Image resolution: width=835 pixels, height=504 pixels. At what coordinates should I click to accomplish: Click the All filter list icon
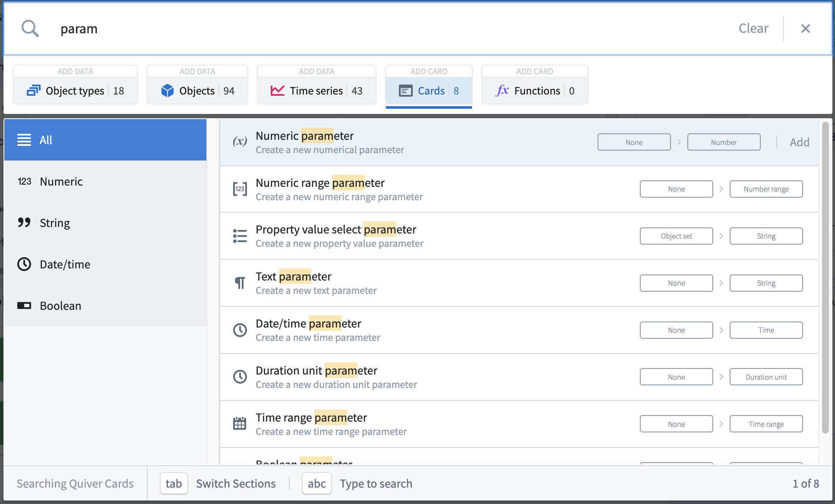coord(24,140)
